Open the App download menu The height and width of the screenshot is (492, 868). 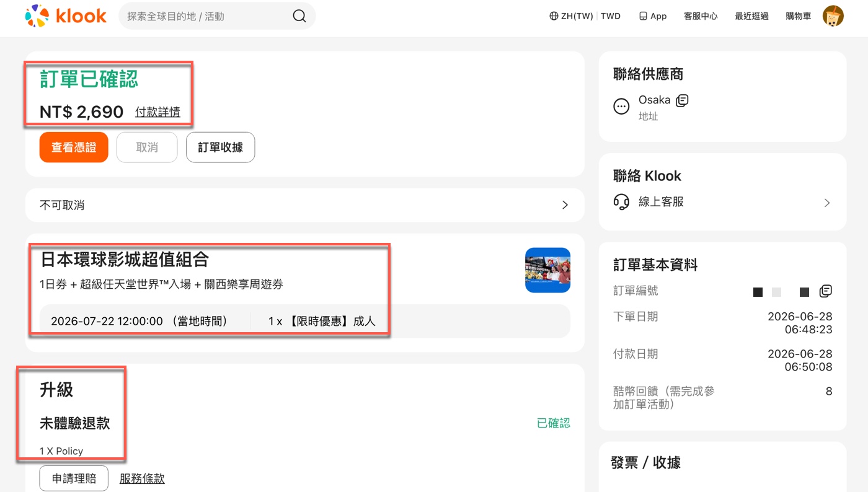pos(653,16)
